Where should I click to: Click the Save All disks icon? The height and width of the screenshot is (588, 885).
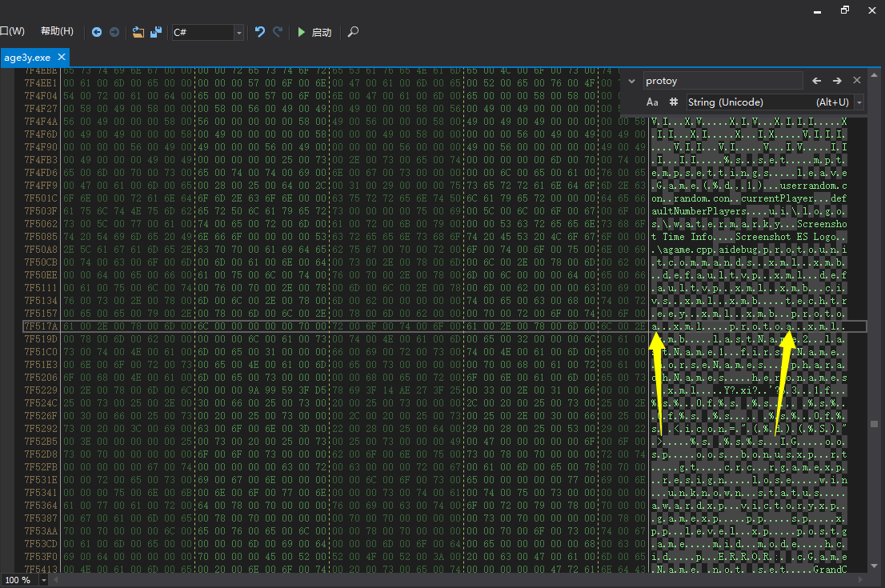pyautogui.click(x=156, y=32)
